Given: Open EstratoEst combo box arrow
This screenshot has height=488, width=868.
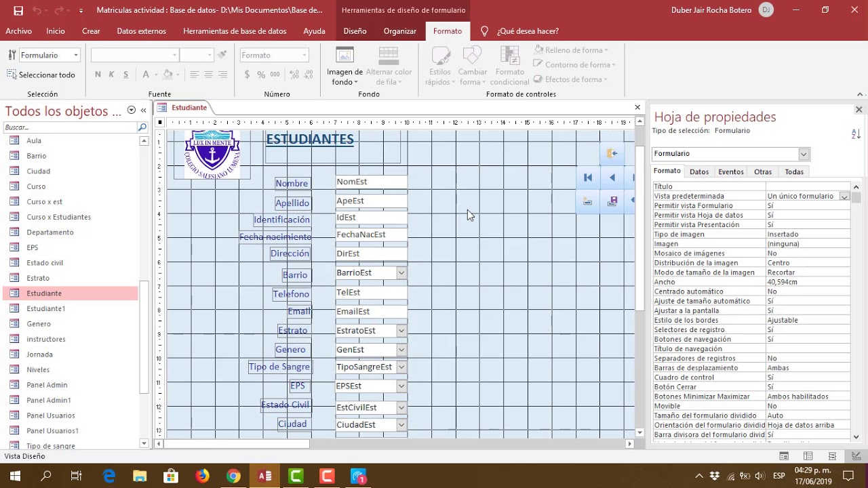Looking at the screenshot, I should [401, 331].
